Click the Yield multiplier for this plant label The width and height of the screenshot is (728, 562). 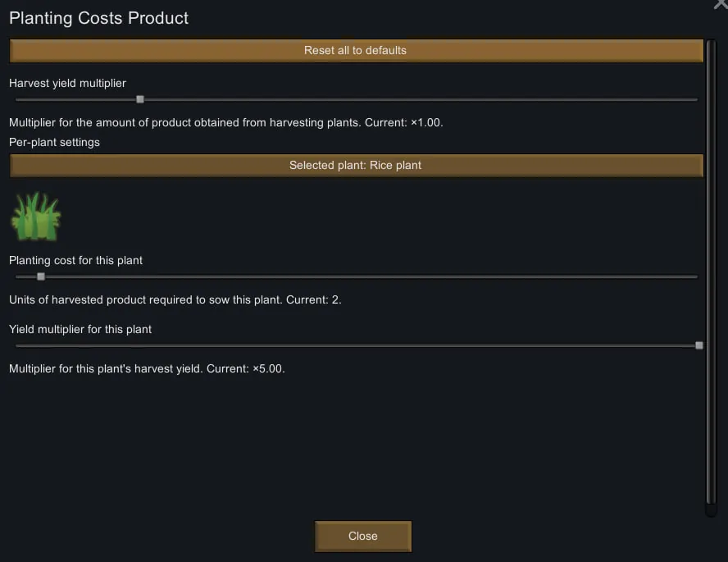[80, 329]
